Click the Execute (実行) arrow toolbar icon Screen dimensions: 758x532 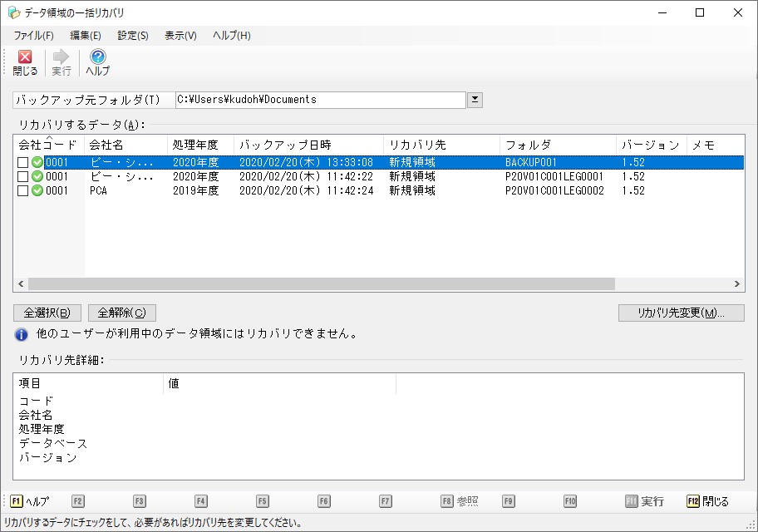[61, 57]
